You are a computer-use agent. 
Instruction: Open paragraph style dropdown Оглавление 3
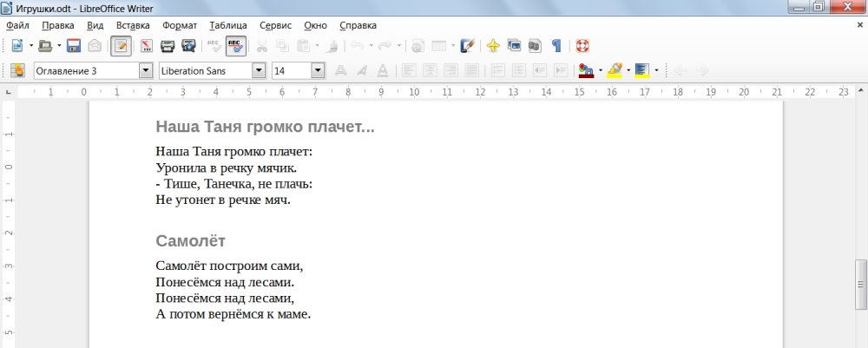click(x=146, y=70)
